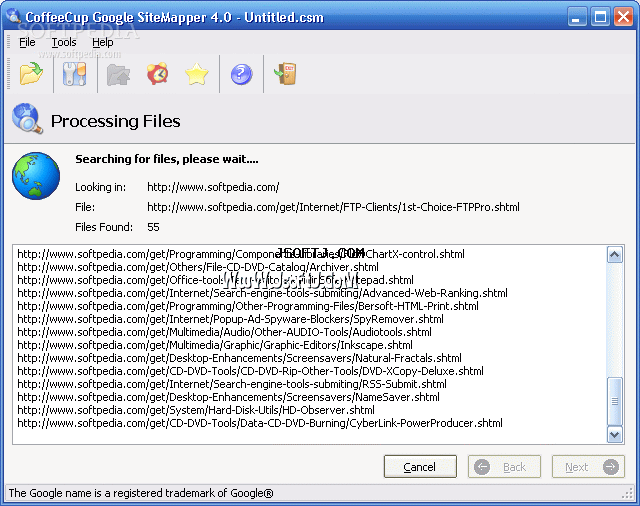Open the File menu
This screenshot has width=640, height=506.
coord(27,42)
